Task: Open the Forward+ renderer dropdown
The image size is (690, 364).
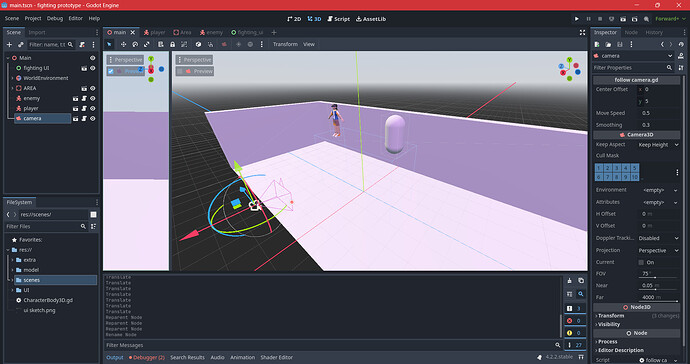Action: [670, 19]
